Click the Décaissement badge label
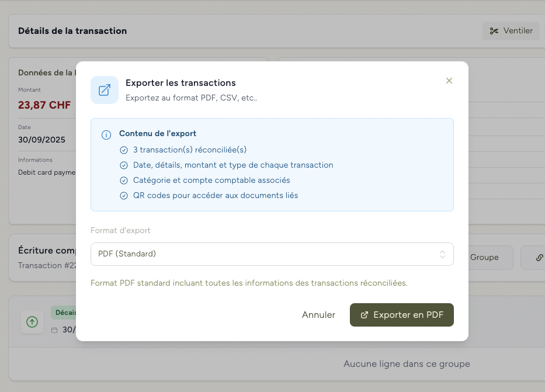Viewport: 545px width, 392px height. point(66,312)
